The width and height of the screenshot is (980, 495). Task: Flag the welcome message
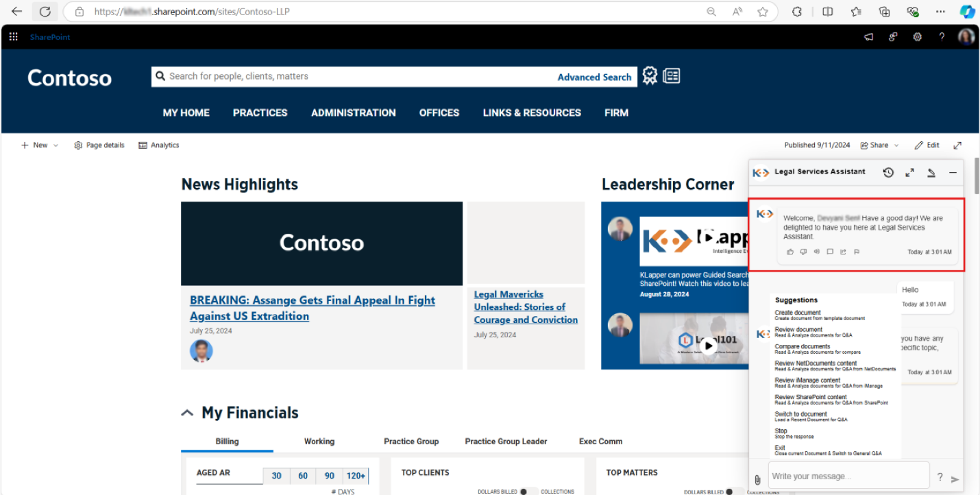click(x=857, y=252)
